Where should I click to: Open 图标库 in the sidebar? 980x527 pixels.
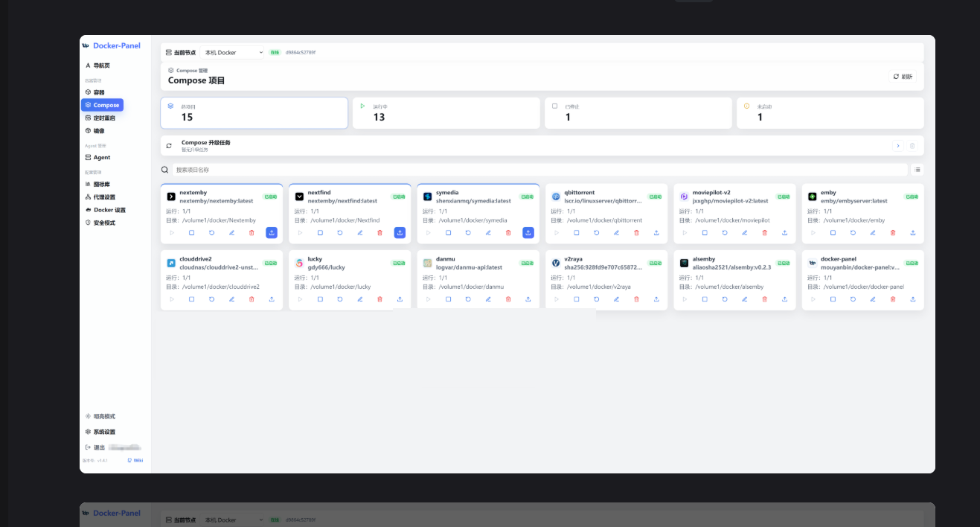click(x=97, y=184)
